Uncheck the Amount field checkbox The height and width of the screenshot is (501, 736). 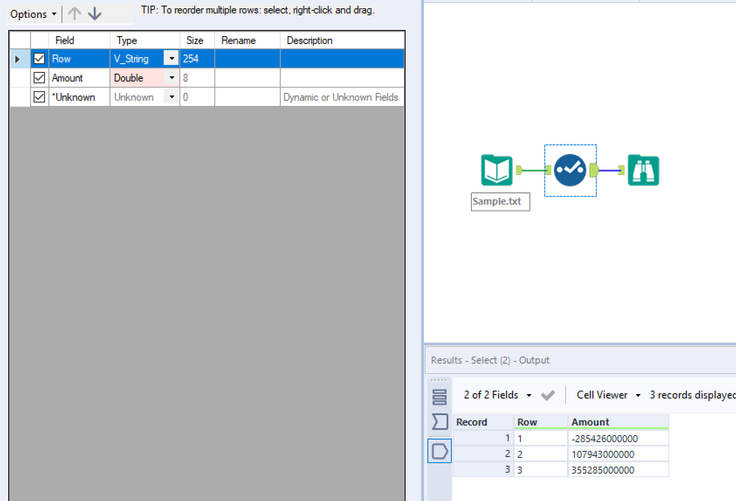[39, 77]
